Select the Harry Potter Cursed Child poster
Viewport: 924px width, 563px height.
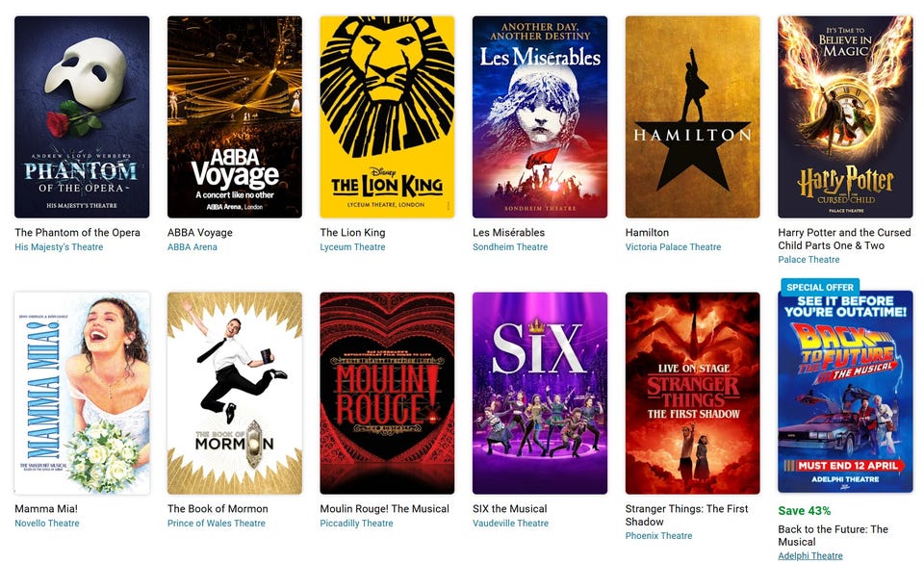845,117
